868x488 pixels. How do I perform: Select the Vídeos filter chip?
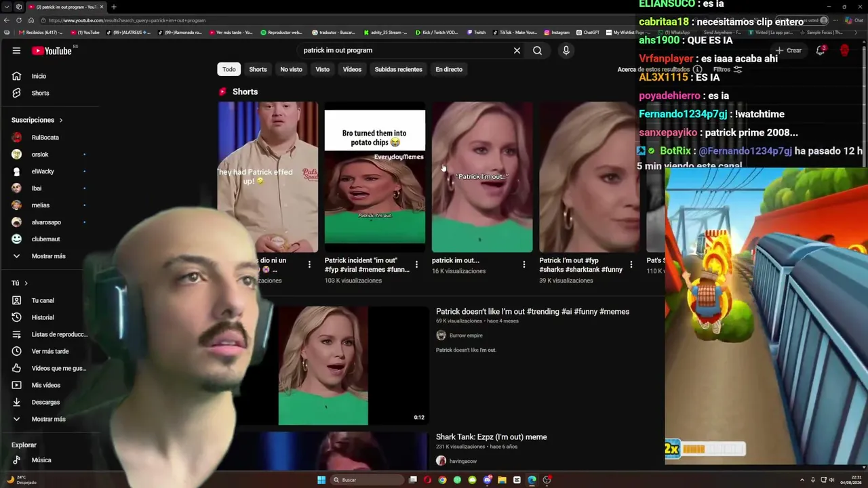pyautogui.click(x=352, y=69)
